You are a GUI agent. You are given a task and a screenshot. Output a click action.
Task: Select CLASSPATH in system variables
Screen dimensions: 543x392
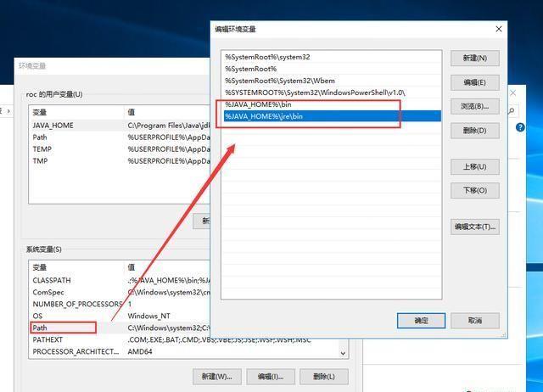tap(120, 281)
